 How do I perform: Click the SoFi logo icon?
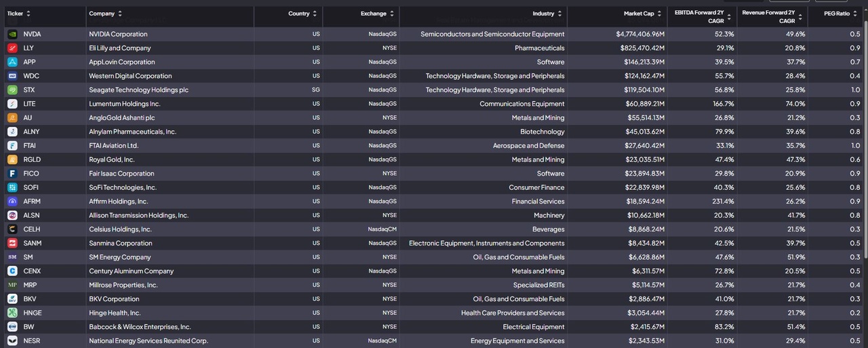pos(12,187)
